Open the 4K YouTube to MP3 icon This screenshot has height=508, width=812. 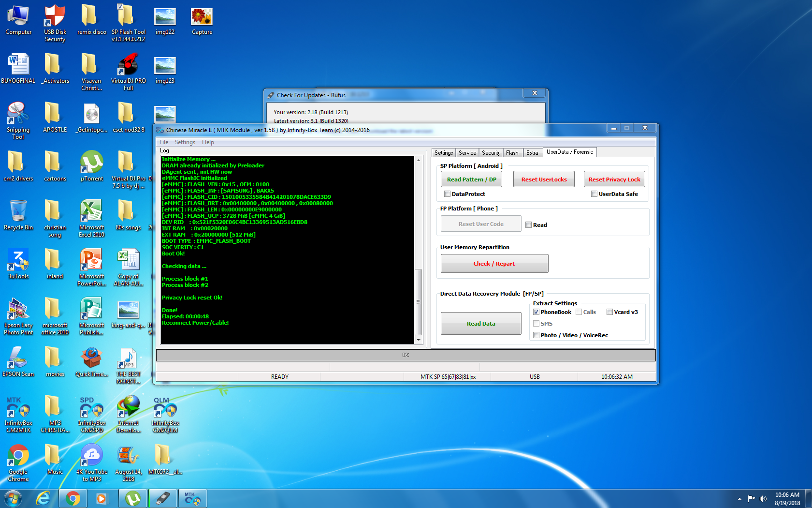(91, 463)
